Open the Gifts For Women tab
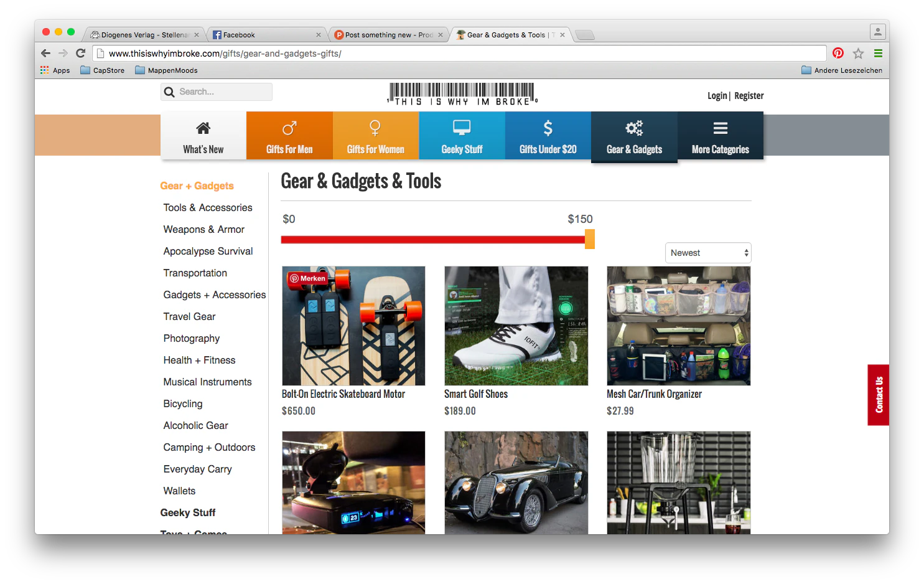 (376, 136)
